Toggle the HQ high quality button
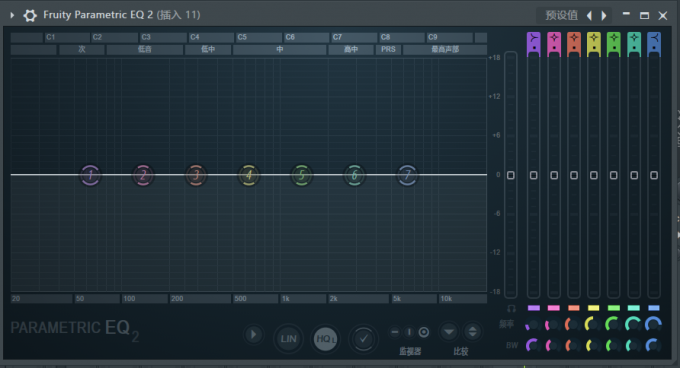Image resolution: width=680 pixels, height=368 pixels. [326, 339]
